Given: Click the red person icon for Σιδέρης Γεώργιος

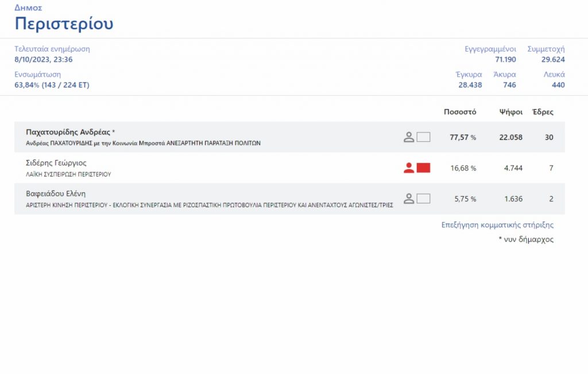Looking at the screenshot, I should point(408,168).
